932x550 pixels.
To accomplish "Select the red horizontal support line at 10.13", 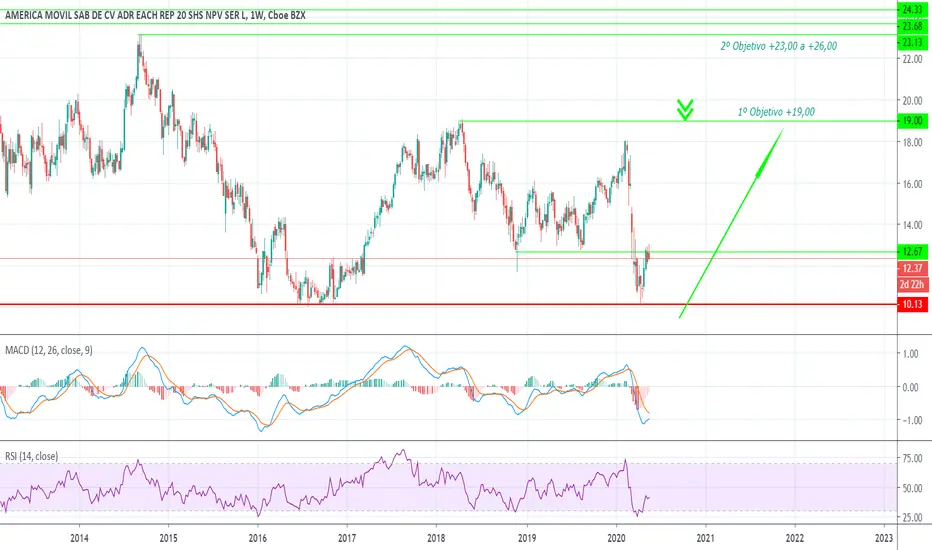I will (x=448, y=304).
